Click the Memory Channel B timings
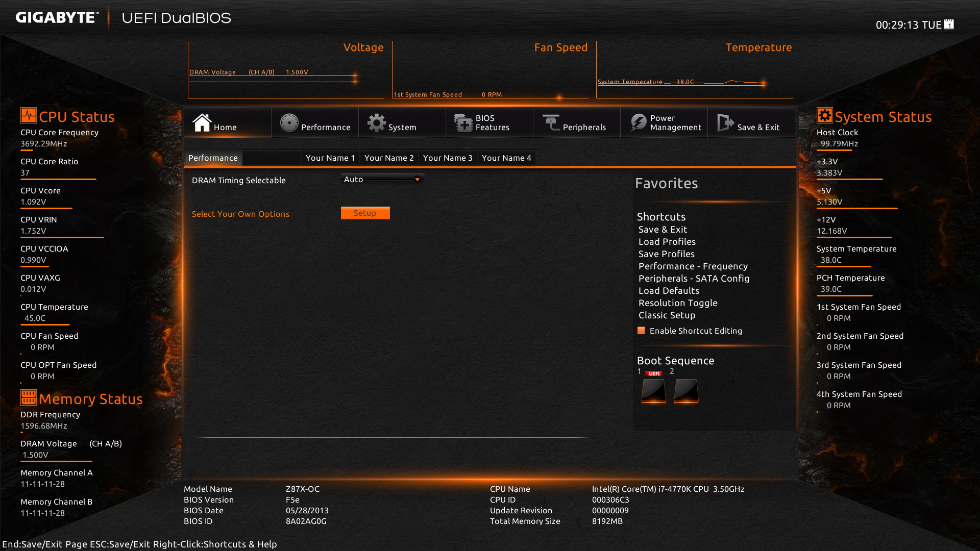 (x=42, y=513)
